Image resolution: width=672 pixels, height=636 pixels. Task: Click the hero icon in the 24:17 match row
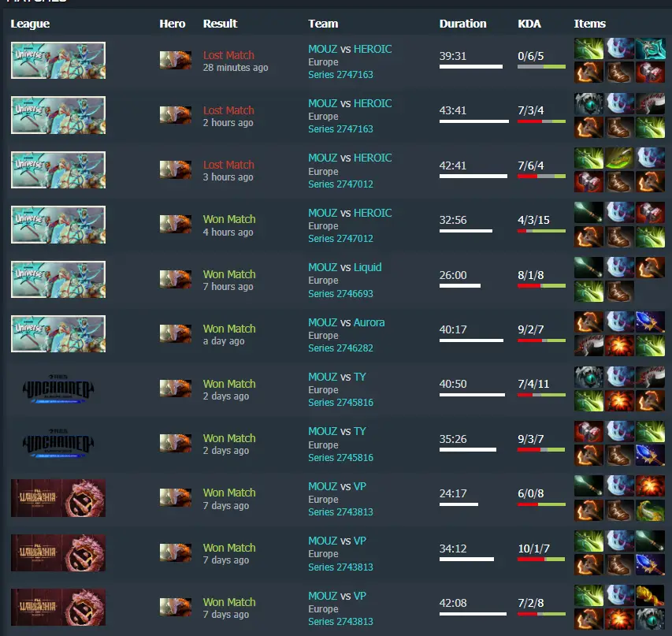[175, 497]
